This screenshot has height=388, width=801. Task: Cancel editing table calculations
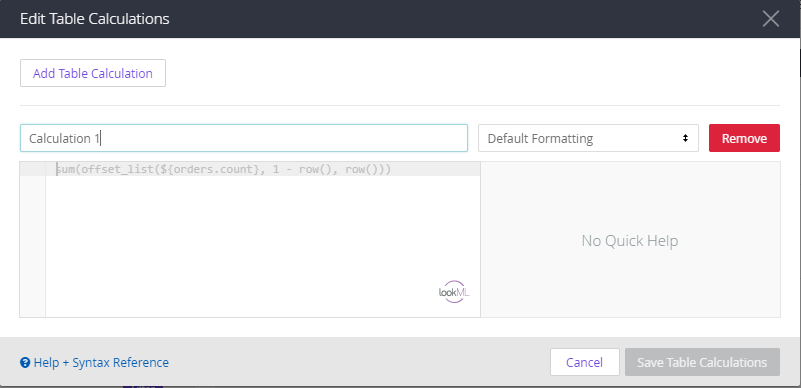(x=584, y=362)
